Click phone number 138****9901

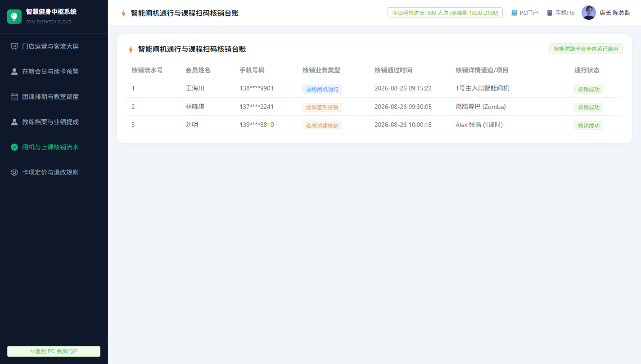(x=257, y=88)
